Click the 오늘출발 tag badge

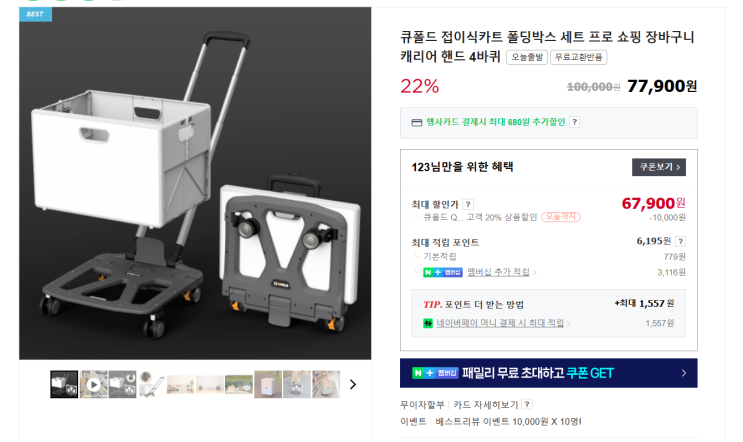pyautogui.click(x=527, y=57)
